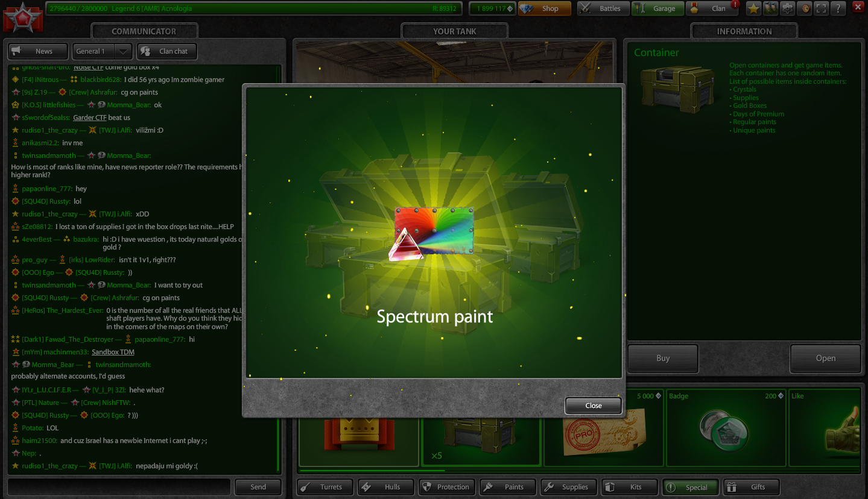This screenshot has height=499, width=868.
Task: Send the chat message
Action: coord(258,487)
